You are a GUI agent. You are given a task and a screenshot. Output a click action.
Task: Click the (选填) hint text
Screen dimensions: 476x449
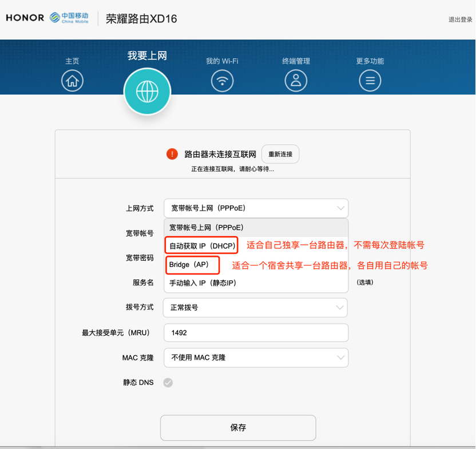[x=365, y=282]
